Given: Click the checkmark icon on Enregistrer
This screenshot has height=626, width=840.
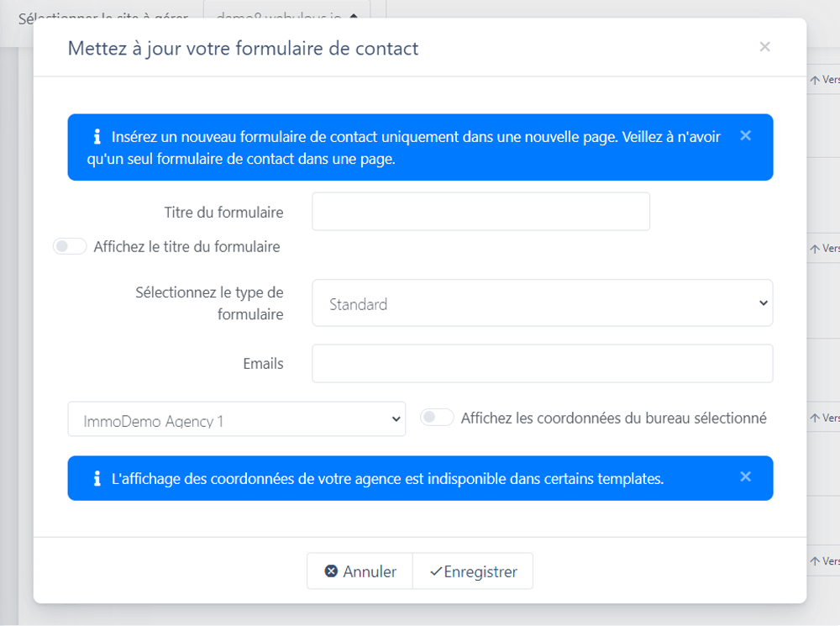Looking at the screenshot, I should pyautogui.click(x=435, y=571).
